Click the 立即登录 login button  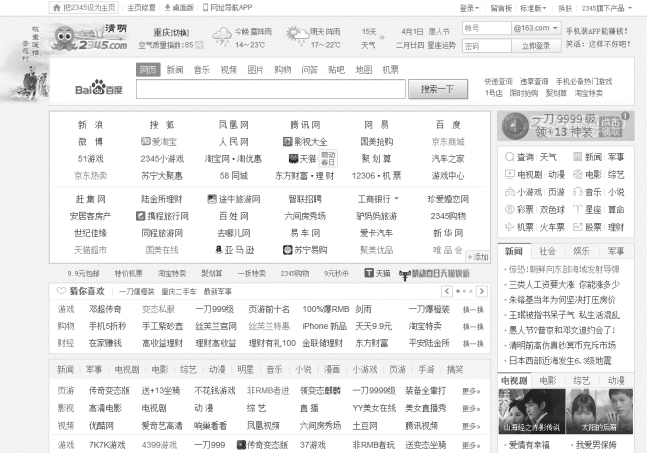(536, 45)
